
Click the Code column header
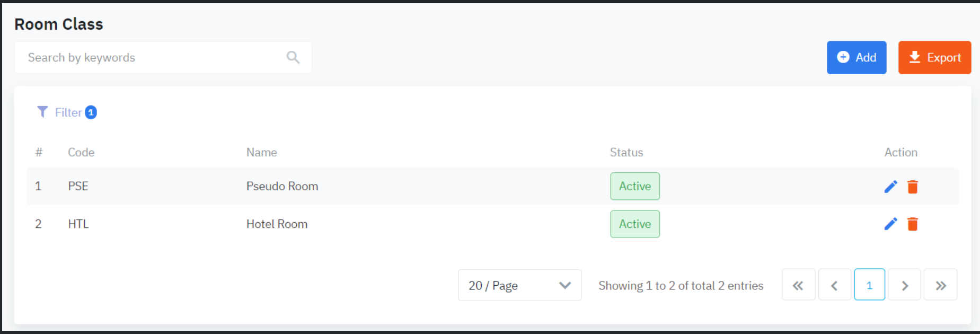81,153
